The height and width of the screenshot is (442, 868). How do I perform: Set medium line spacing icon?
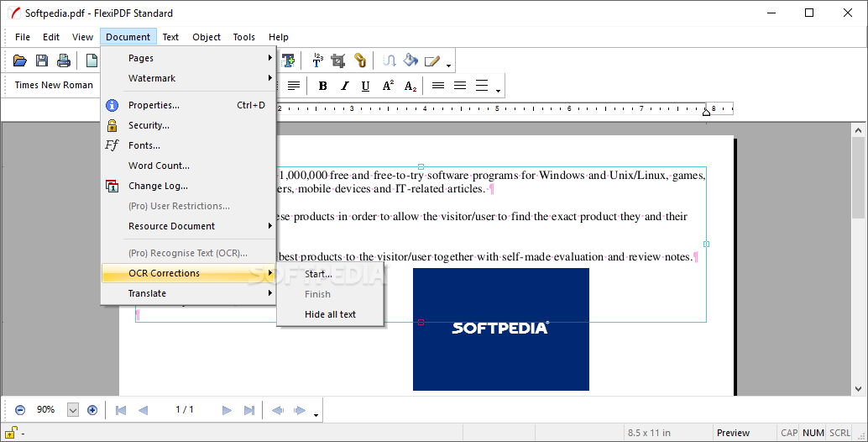459,86
